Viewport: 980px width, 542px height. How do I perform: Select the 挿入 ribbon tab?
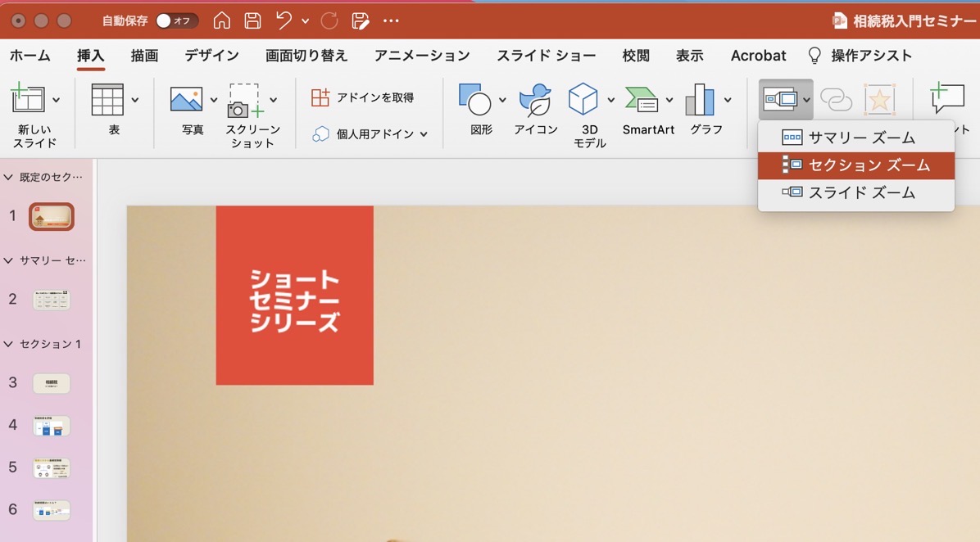(91, 56)
